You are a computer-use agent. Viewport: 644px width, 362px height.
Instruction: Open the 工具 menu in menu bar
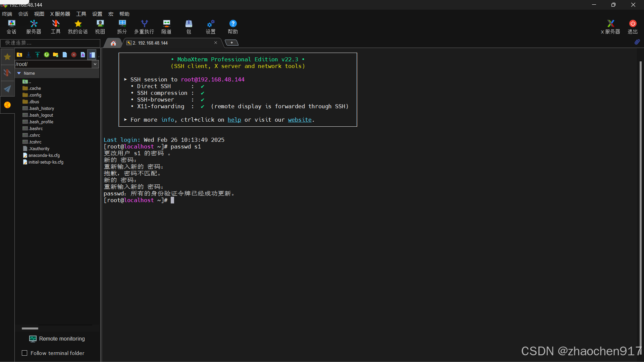point(81,14)
